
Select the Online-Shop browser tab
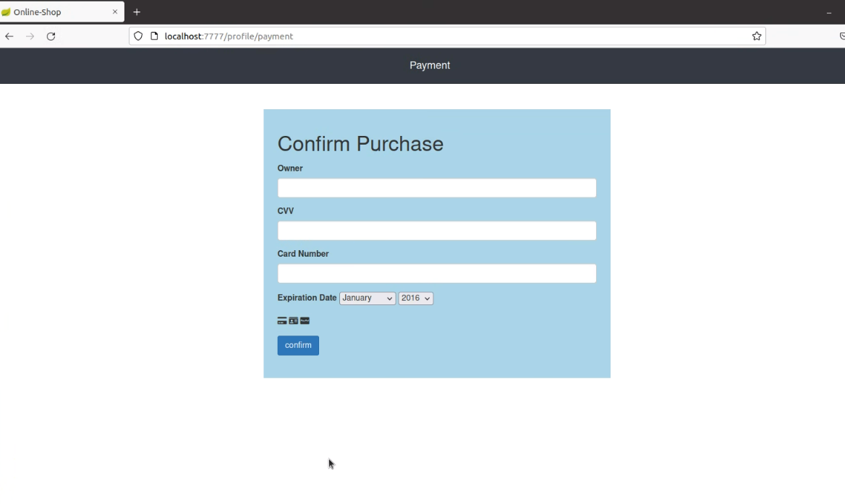pyautogui.click(x=61, y=12)
